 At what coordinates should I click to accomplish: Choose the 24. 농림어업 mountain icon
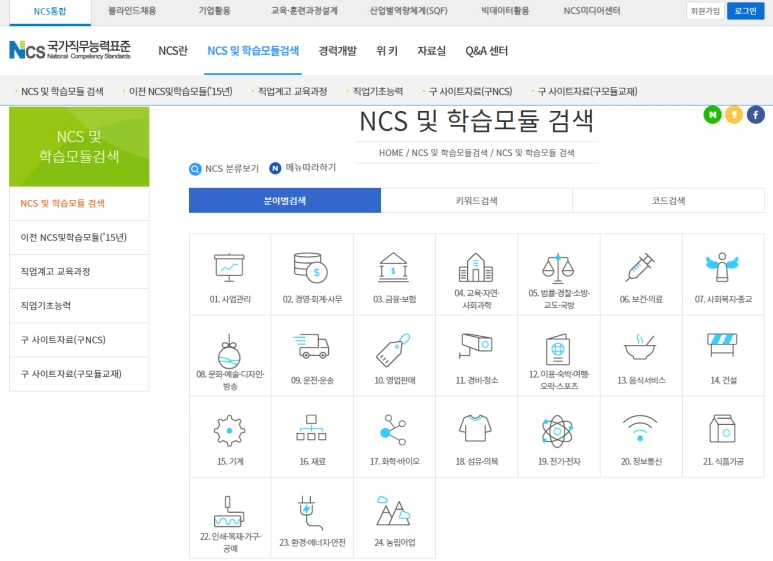(x=393, y=511)
